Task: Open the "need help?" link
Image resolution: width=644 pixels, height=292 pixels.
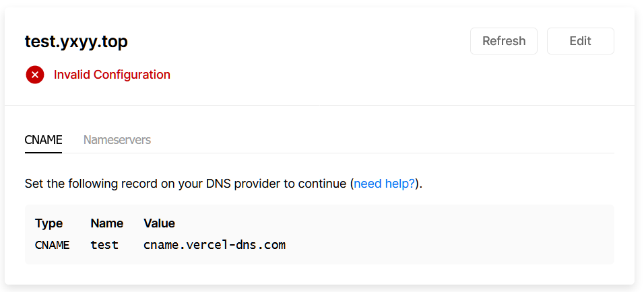Action: tap(384, 184)
